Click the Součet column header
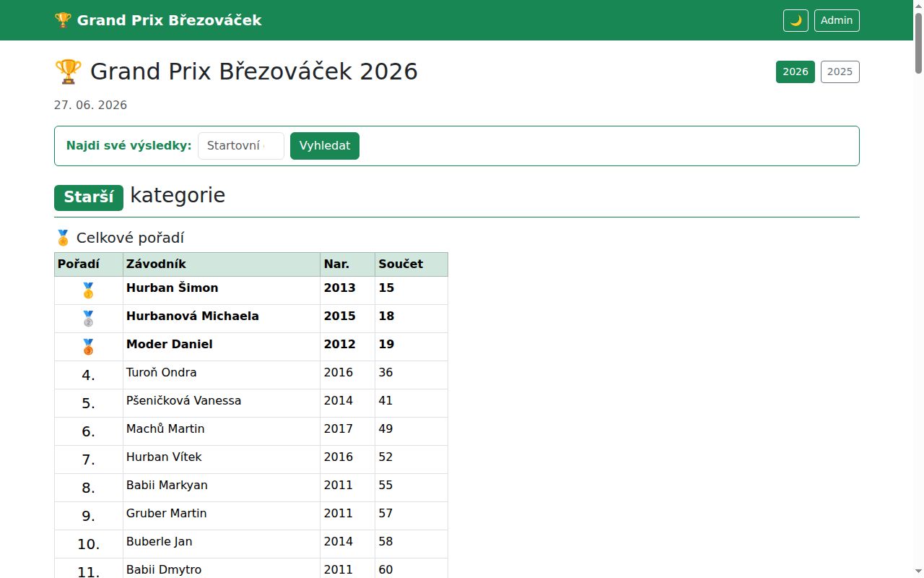 pos(411,264)
